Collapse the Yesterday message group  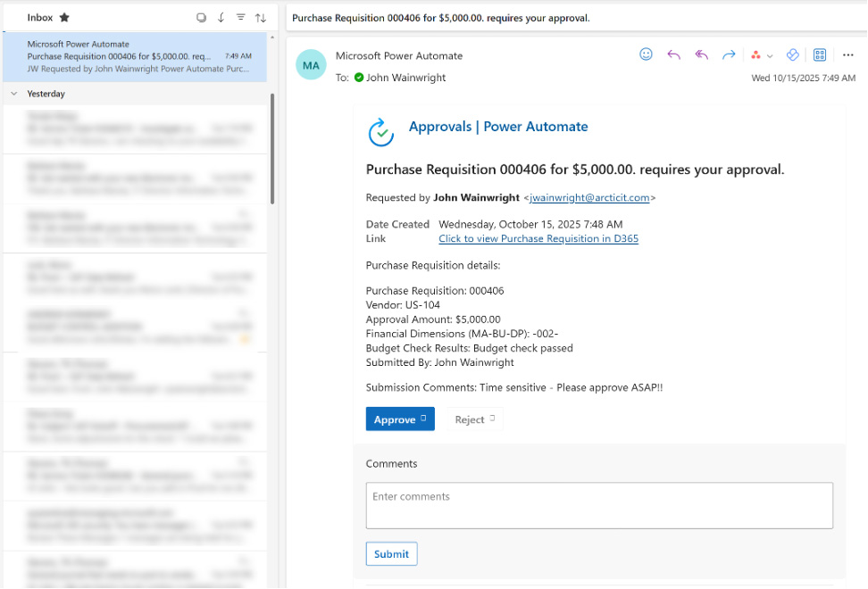13,93
